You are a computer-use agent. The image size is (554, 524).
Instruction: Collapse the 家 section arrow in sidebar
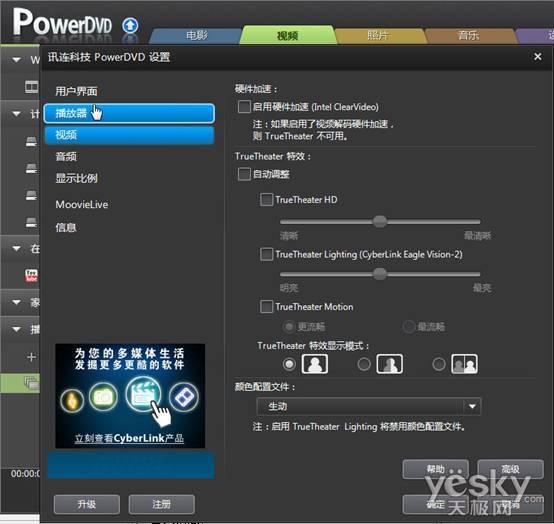[x=16, y=302]
